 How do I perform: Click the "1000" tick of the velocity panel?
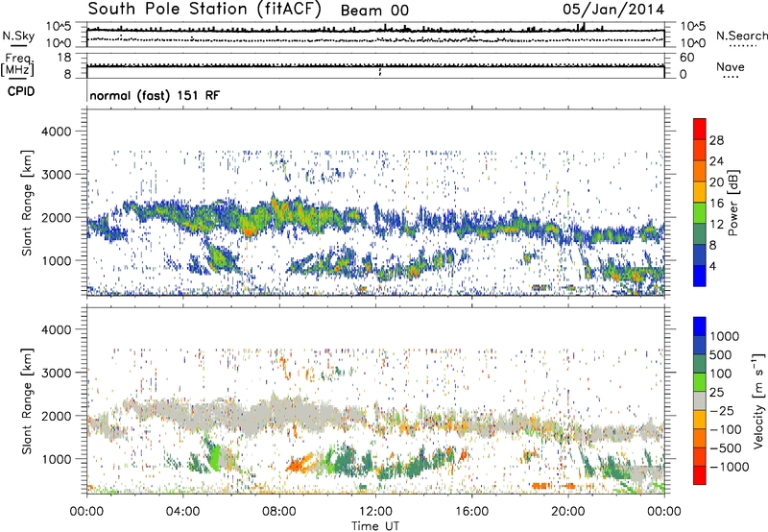(56, 458)
